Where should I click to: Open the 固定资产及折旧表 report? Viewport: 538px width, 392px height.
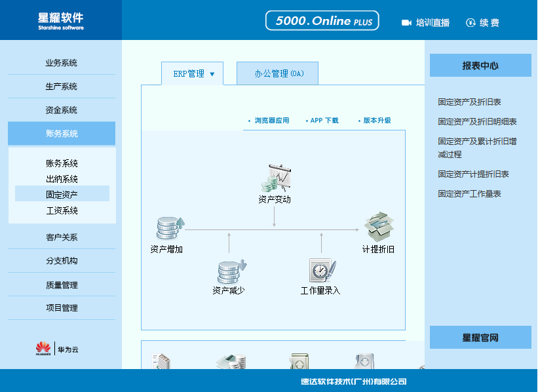click(469, 102)
